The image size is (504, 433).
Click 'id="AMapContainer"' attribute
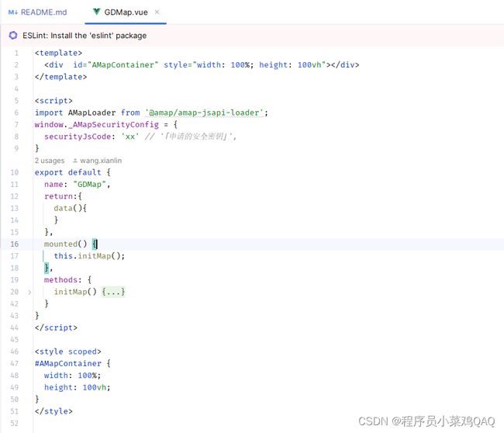[x=116, y=64]
